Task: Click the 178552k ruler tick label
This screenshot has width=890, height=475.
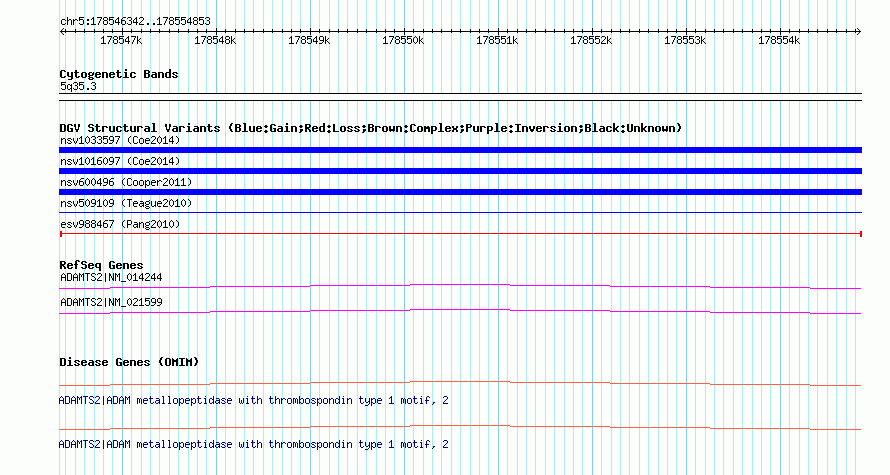Action: coord(591,41)
